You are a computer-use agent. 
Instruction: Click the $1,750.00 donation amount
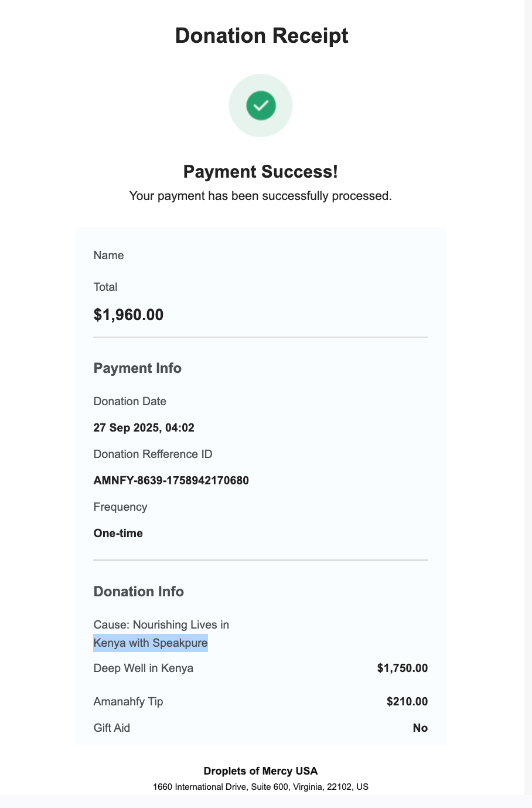click(x=403, y=668)
